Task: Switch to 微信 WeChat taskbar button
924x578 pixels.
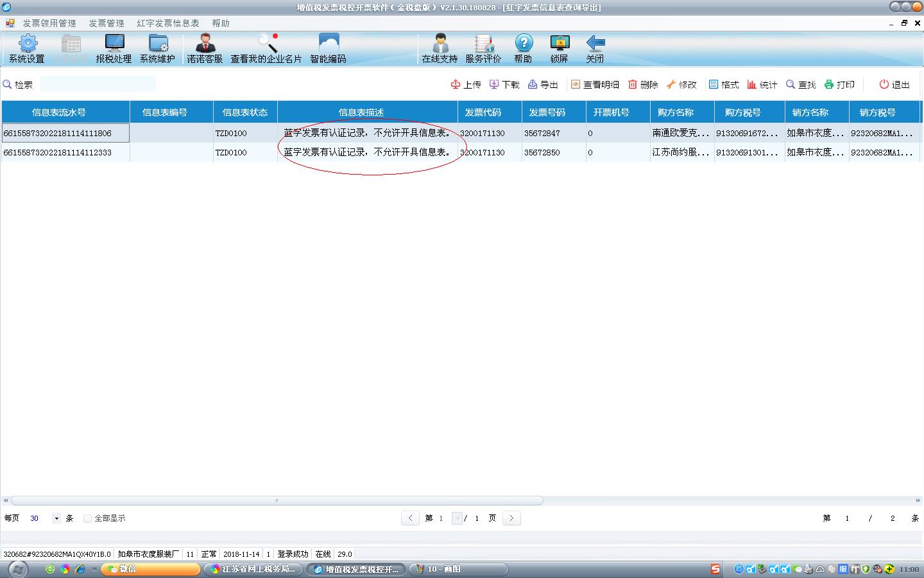Action: click(151, 569)
